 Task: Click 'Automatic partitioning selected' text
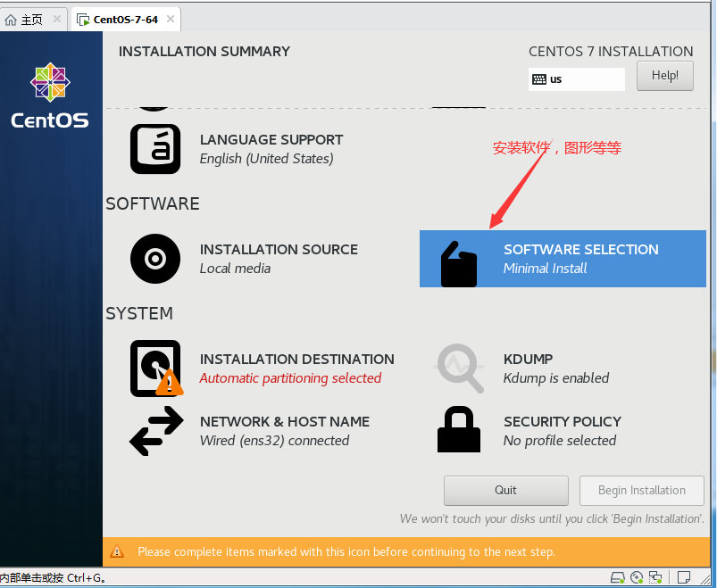coord(290,378)
